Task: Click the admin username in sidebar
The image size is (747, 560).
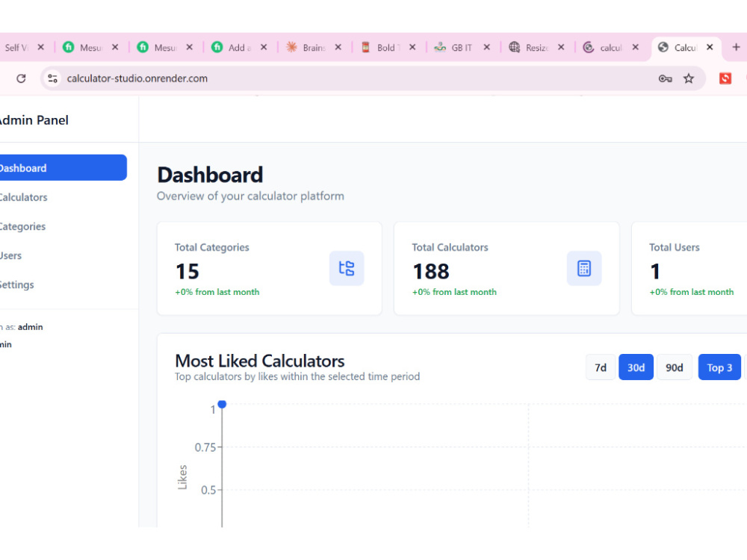Action: pos(31,327)
